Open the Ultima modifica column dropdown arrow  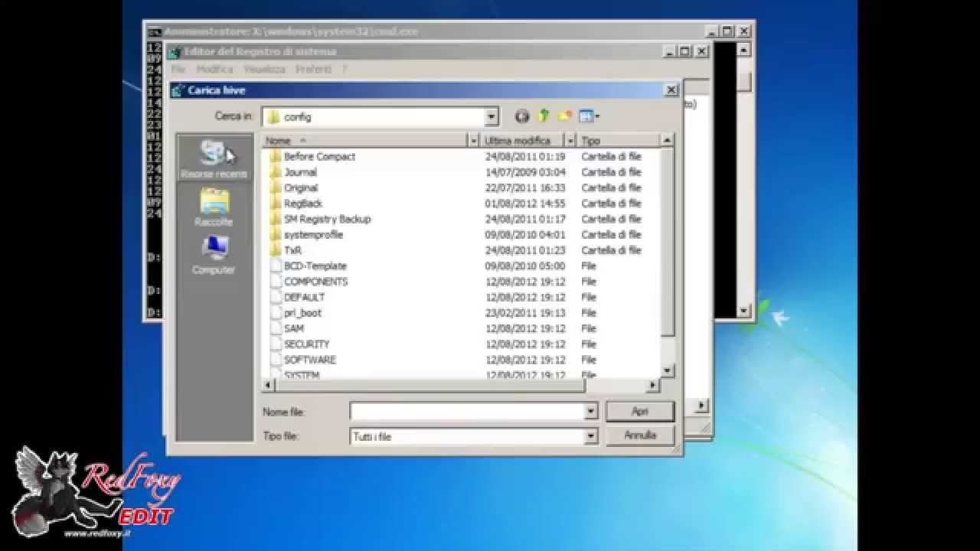(x=570, y=141)
